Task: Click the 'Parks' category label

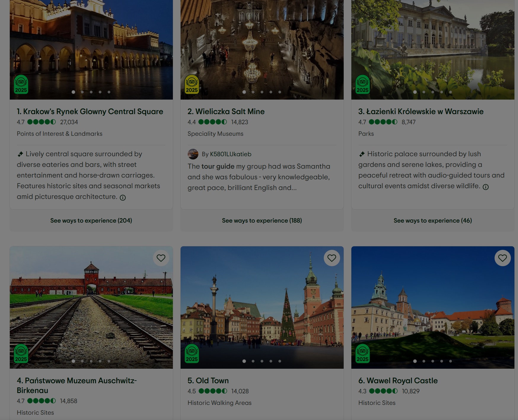Action: 366,134
